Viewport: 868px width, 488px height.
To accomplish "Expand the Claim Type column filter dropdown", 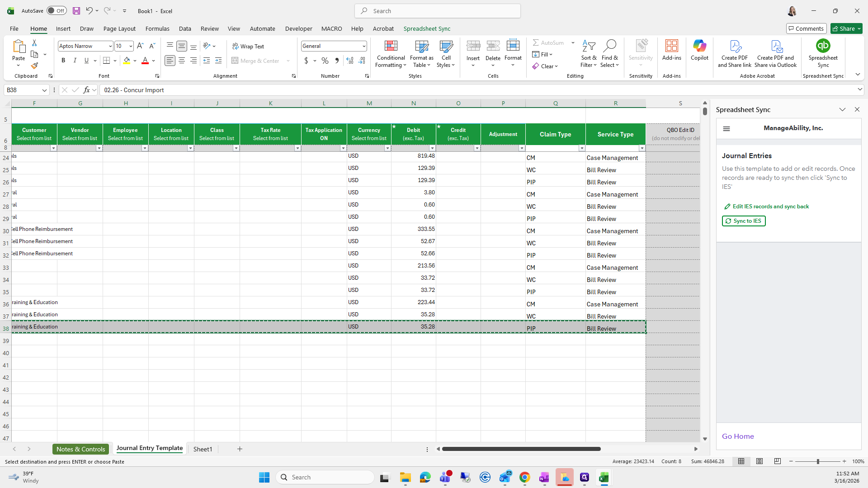I will (x=581, y=148).
